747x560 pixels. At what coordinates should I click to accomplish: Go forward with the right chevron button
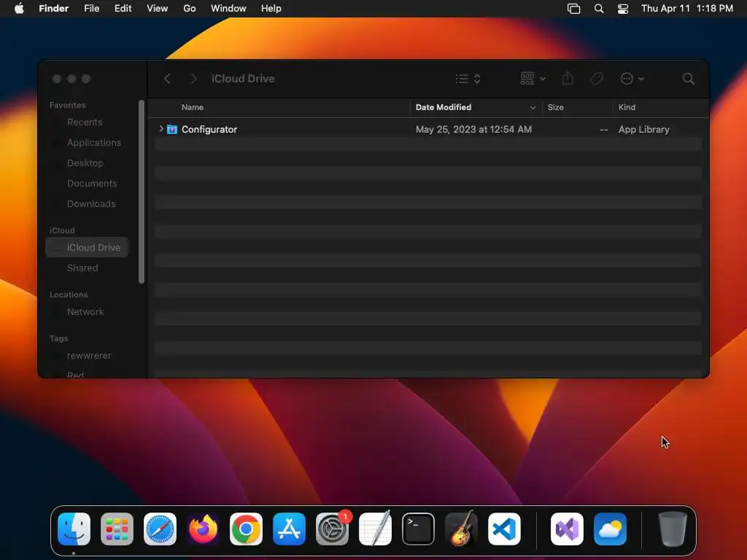pyautogui.click(x=193, y=79)
